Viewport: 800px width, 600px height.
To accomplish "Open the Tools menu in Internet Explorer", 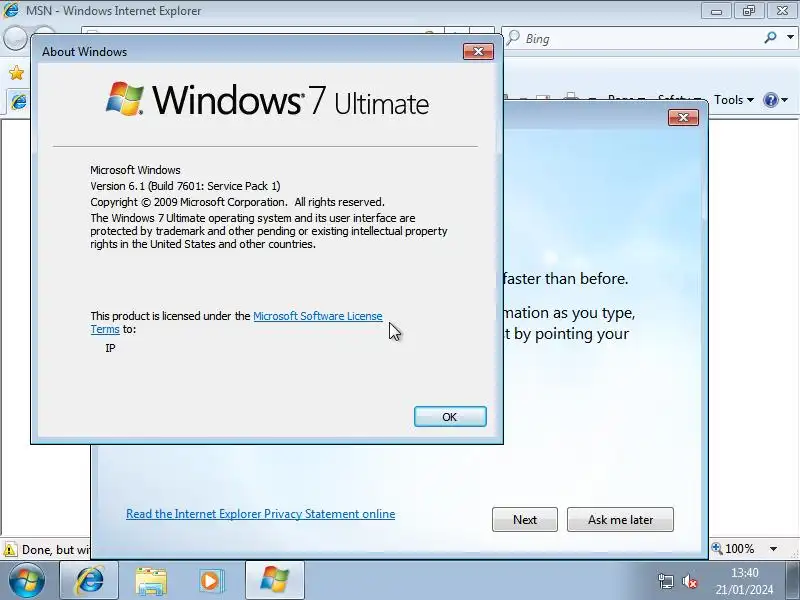I will (733, 100).
